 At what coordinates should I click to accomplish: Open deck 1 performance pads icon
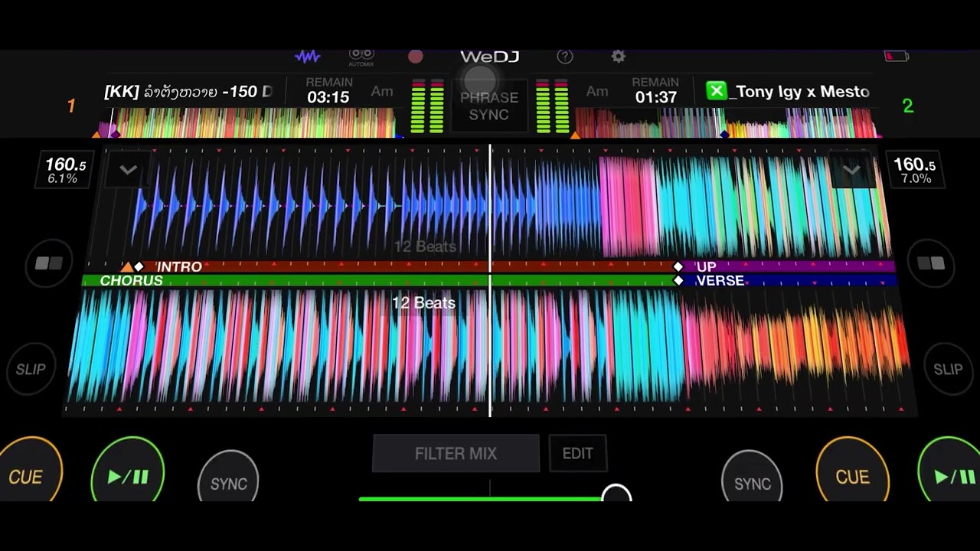[x=49, y=264]
